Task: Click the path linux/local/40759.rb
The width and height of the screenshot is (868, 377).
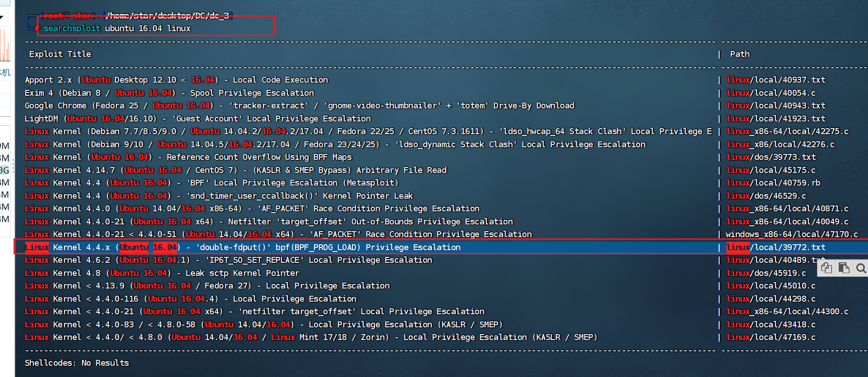Action: pos(773,183)
